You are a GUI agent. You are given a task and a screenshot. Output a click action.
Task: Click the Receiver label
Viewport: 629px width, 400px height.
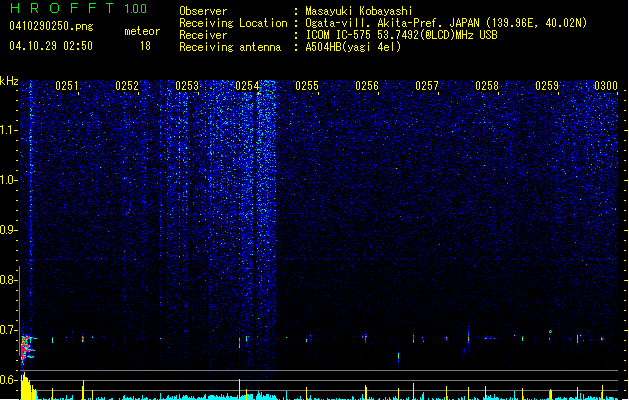pos(203,35)
